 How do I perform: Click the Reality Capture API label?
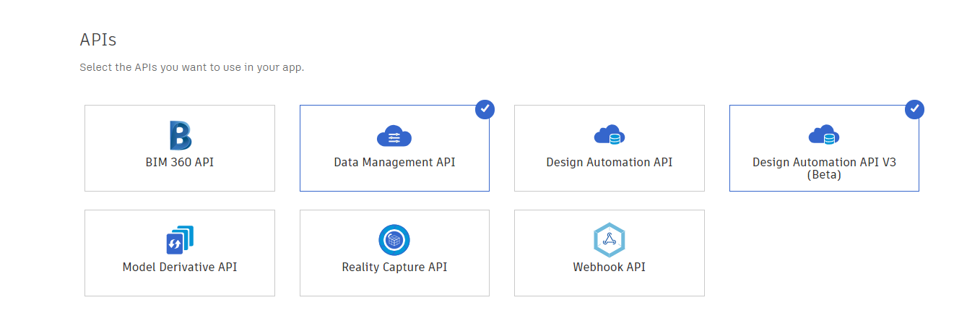[394, 267]
